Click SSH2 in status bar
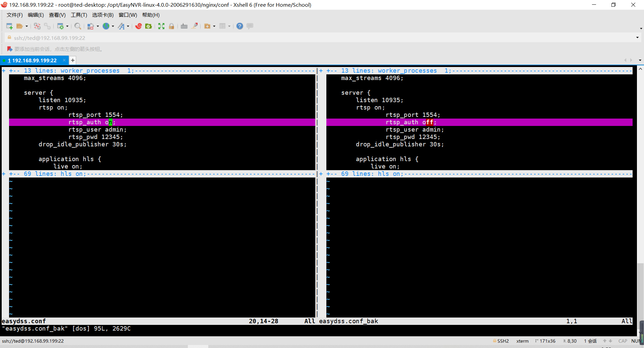 point(501,341)
